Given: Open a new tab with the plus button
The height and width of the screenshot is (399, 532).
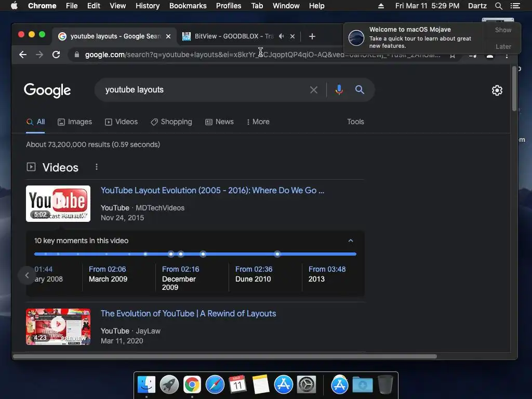Looking at the screenshot, I should click(x=312, y=36).
